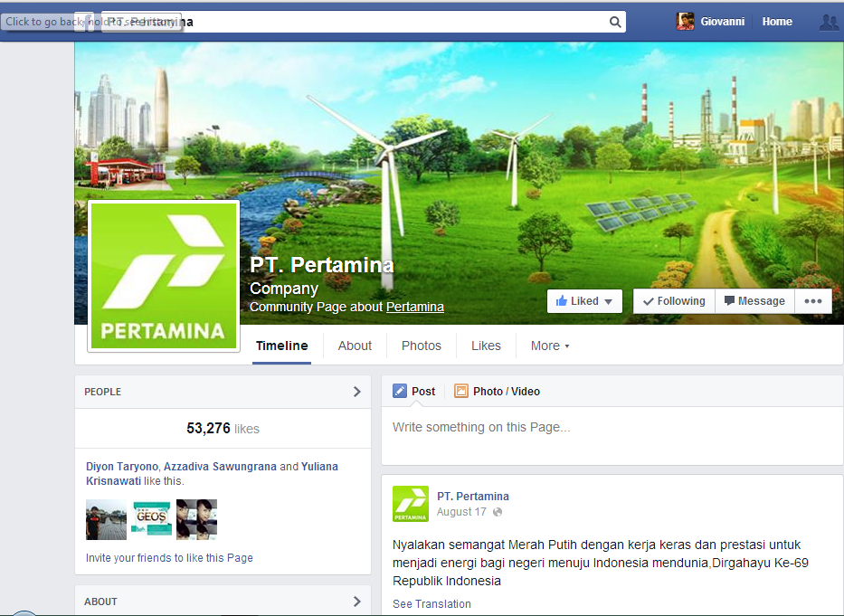Open the PT. Pertamina post author link
Screen dimensions: 844x616
pyautogui.click(x=473, y=497)
